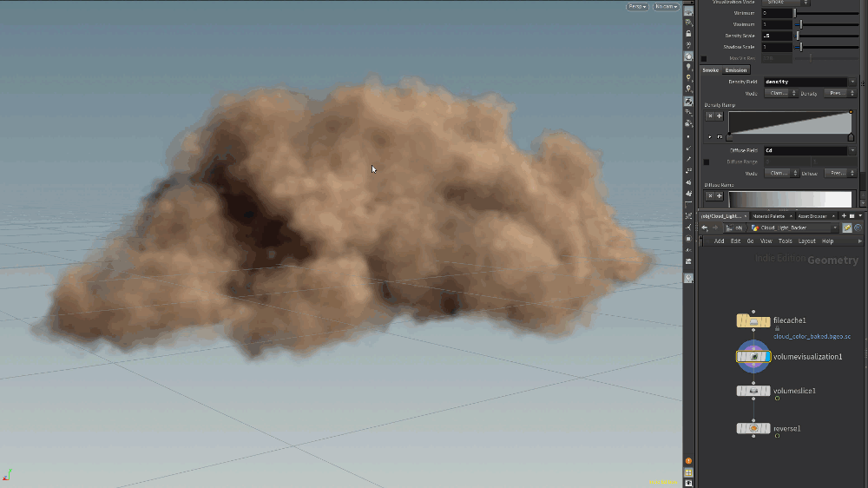868x488 pixels.
Task: Click the Density Scale input field
Action: 777,36
